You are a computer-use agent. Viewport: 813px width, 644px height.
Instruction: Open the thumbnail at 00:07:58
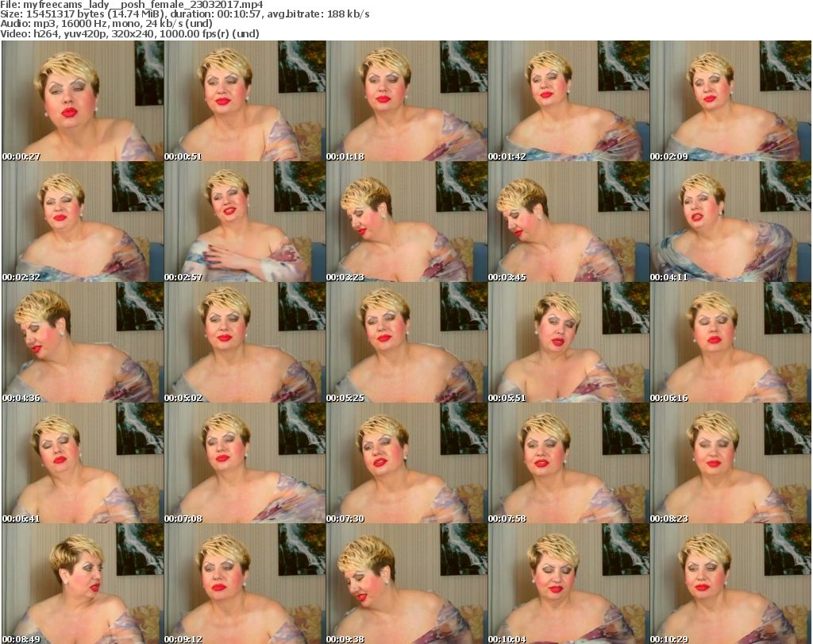[568, 463]
